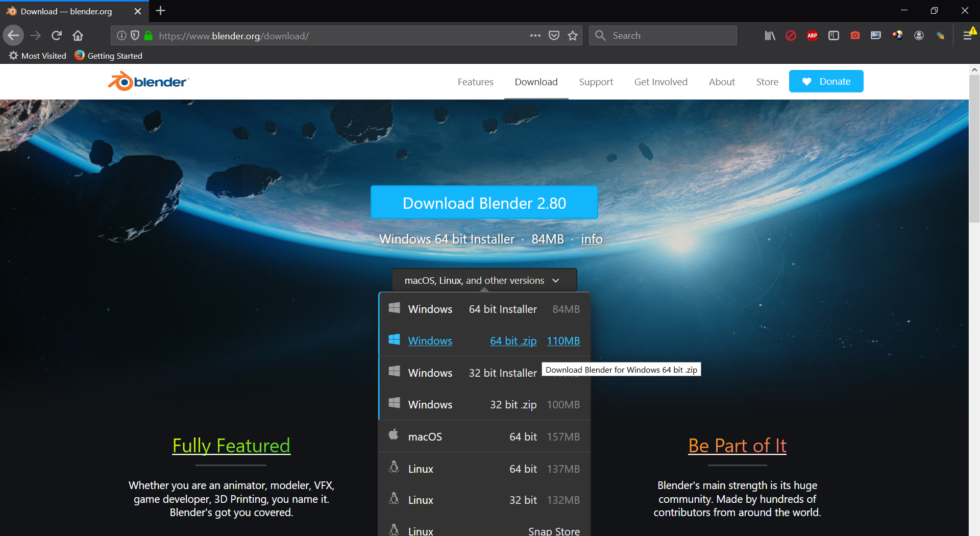The height and width of the screenshot is (536, 980).
Task: Close the Download — blender.org tab
Action: point(137,11)
